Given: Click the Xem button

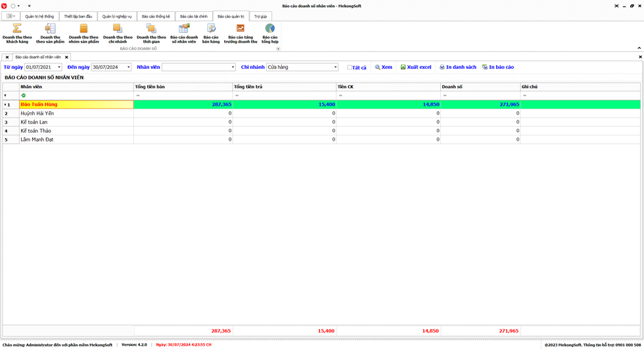Looking at the screenshot, I should coord(384,67).
